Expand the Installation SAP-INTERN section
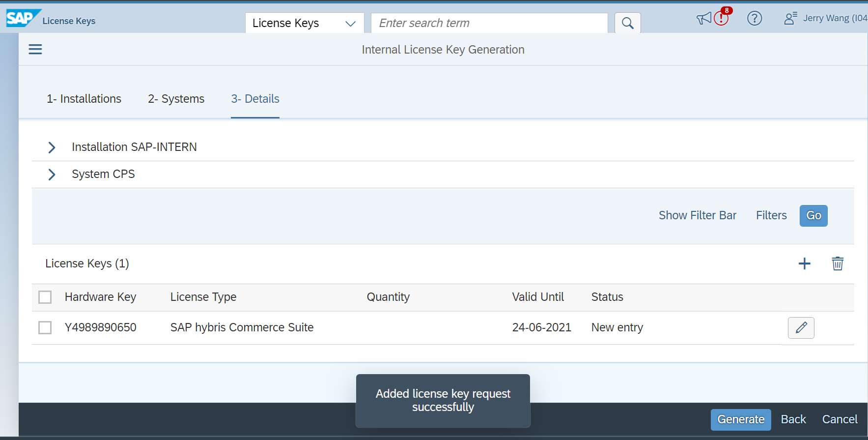Screen dimensions: 868x440 click(x=52, y=147)
